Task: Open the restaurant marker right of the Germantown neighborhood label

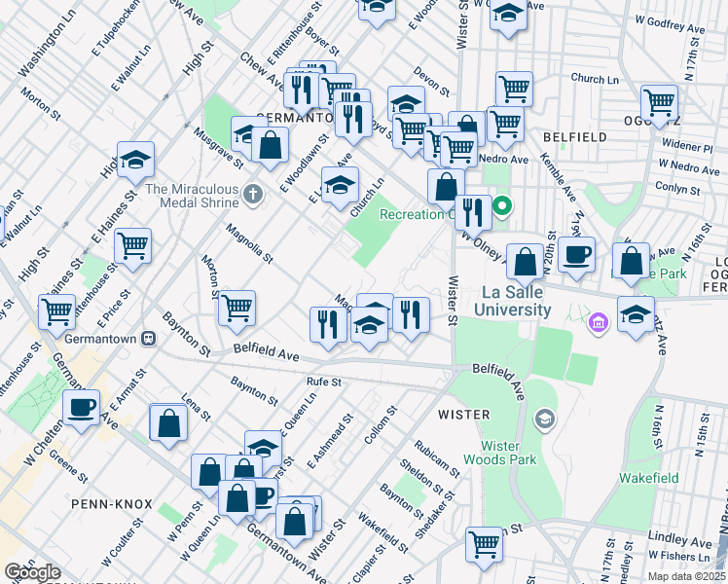Action: point(354,119)
